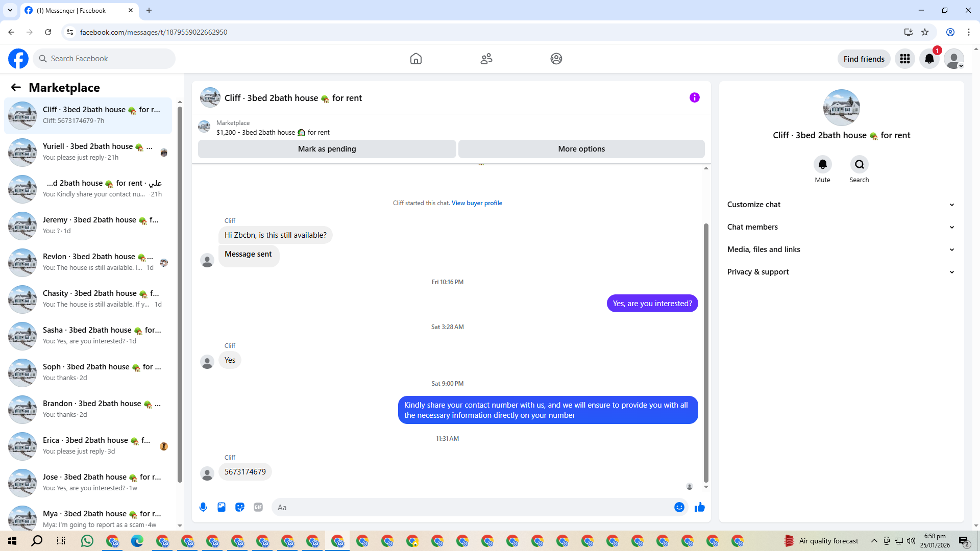Send a thumbs-up like
Image resolution: width=980 pixels, height=551 pixels.
coord(700,507)
